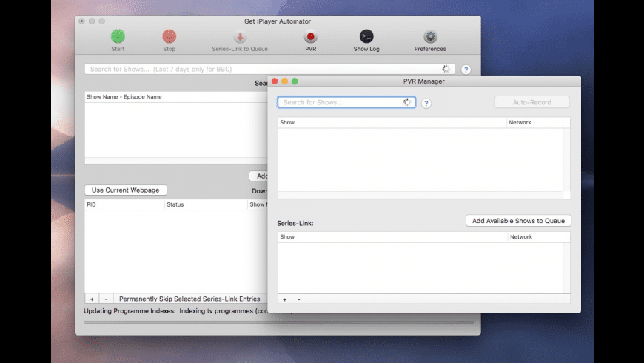
Task: Focus the main Search for Shows field
Action: 269,69
